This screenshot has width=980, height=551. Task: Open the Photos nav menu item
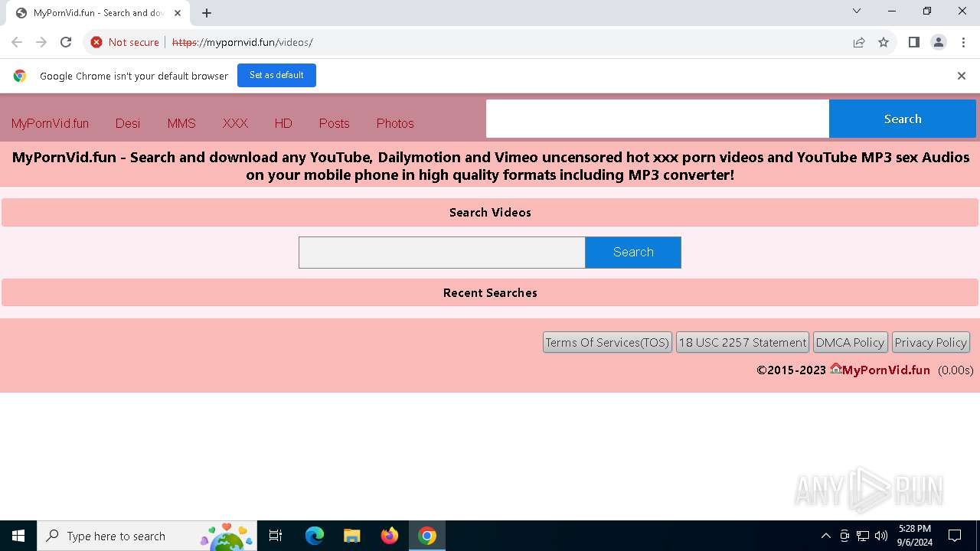tap(395, 123)
